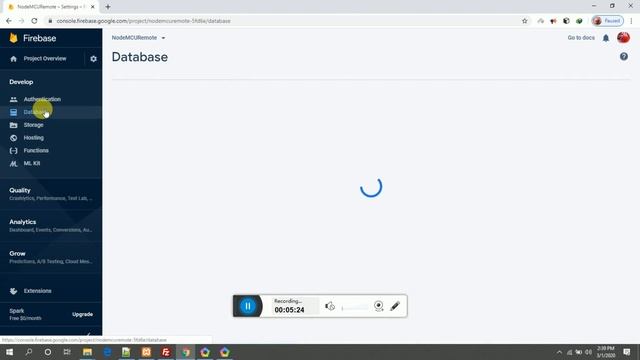Image resolution: width=640 pixels, height=360 pixels.
Task: Expand the Quality section
Action: tap(51, 194)
